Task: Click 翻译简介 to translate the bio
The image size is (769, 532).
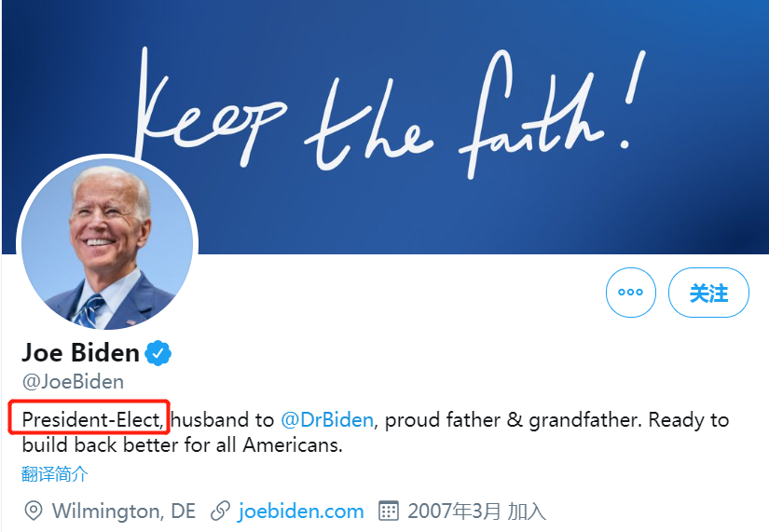Action: [55, 474]
